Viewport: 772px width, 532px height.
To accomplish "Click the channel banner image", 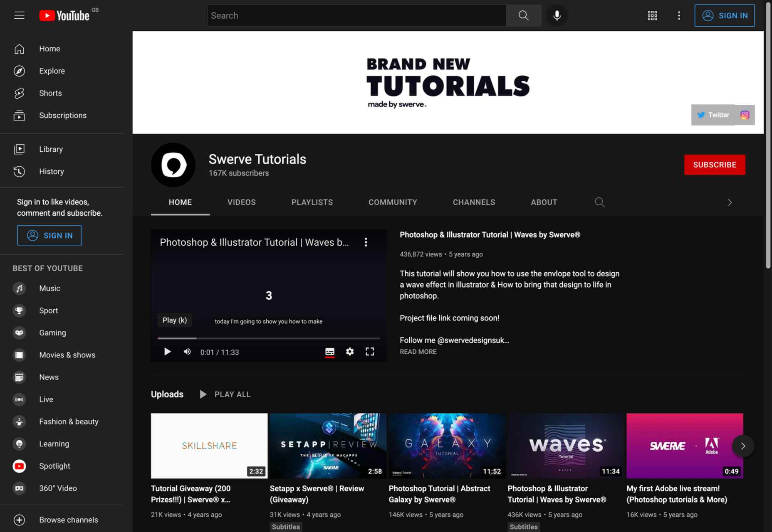I will click(x=448, y=82).
